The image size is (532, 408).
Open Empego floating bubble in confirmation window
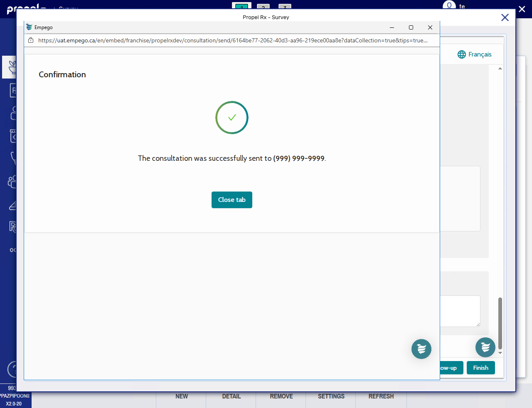(421, 349)
